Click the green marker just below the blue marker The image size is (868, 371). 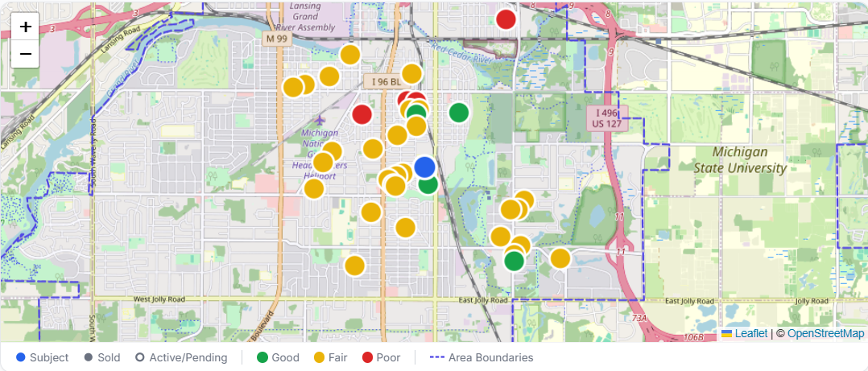click(x=428, y=184)
